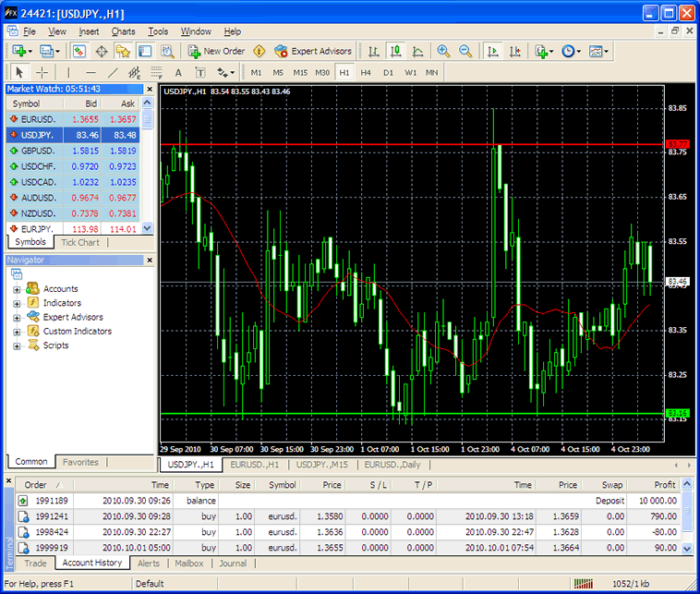Viewport: 700px width, 594px height.
Task: Open the File menu
Action: 30,31
